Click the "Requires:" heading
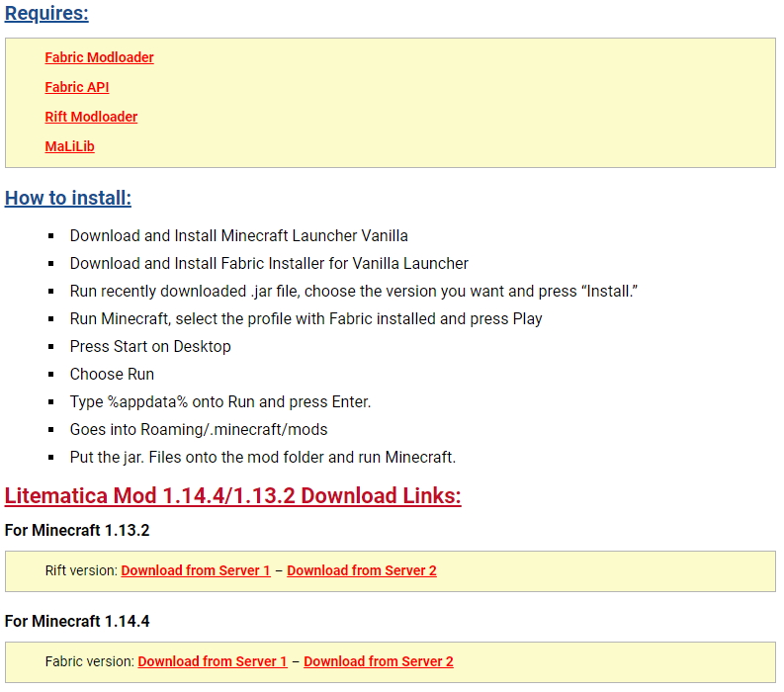The width and height of the screenshot is (784, 692). 46,14
